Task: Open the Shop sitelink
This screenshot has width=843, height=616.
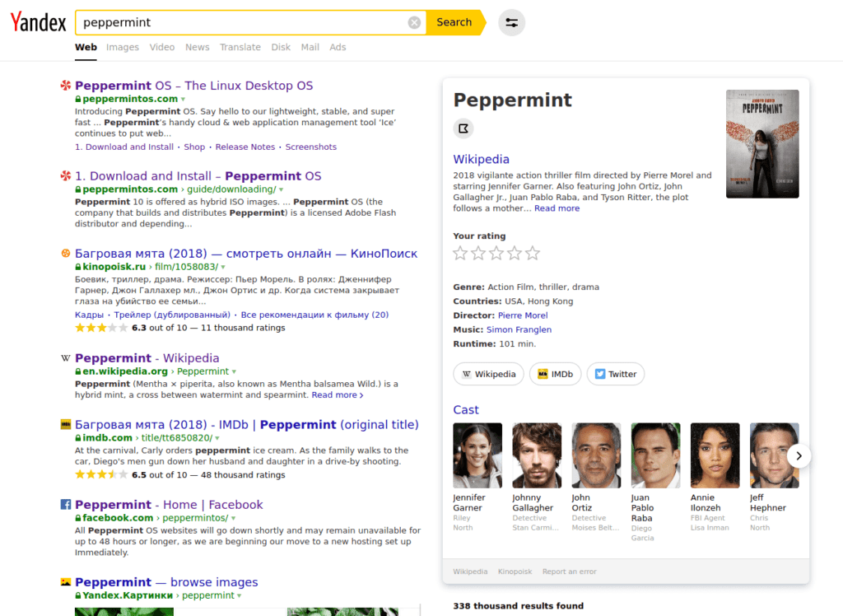Action: 194,147
